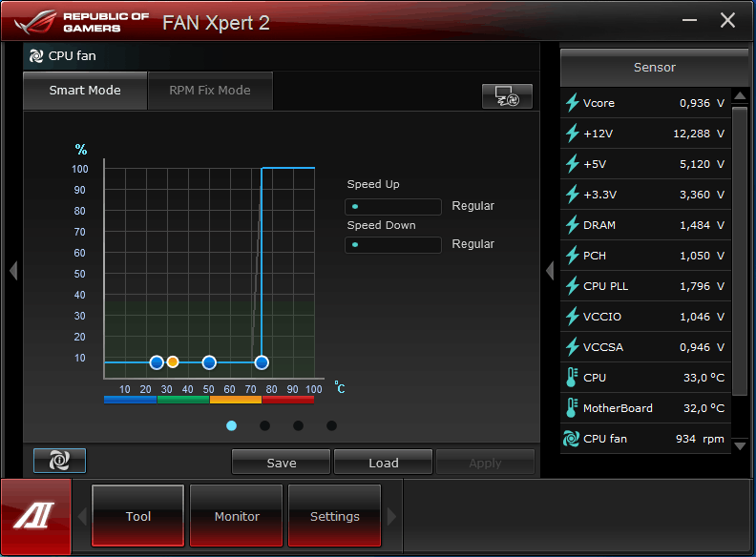Screen dimensions: 756x557
Task: Click sensor list scroll down arrow
Action: [x=740, y=445]
